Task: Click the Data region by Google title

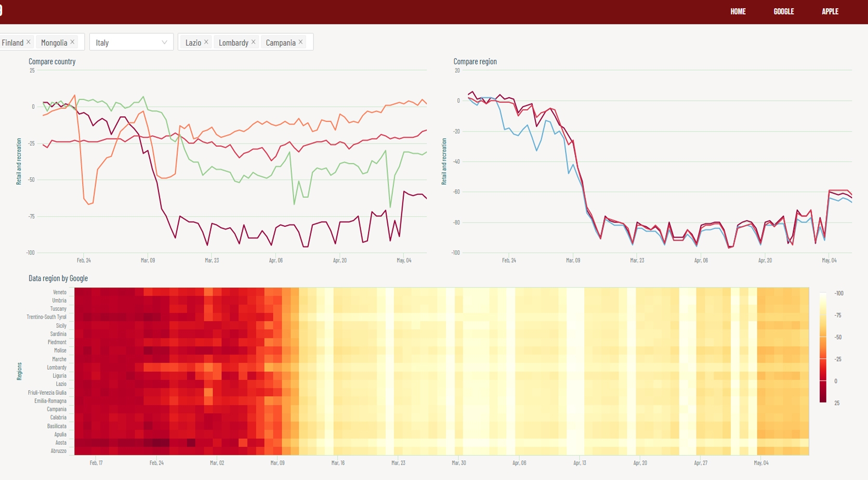Action: [58, 278]
